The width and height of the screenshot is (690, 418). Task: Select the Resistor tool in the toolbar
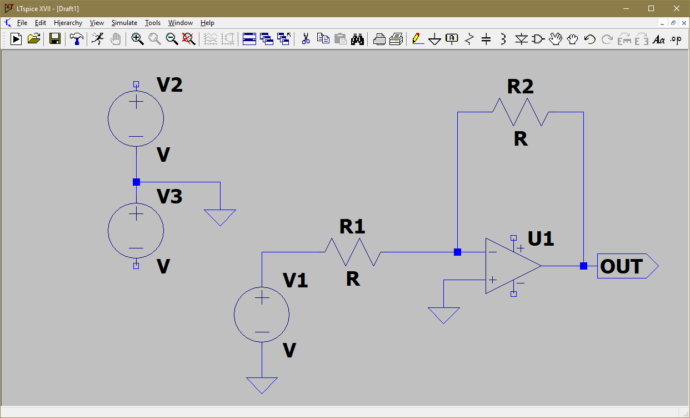469,39
